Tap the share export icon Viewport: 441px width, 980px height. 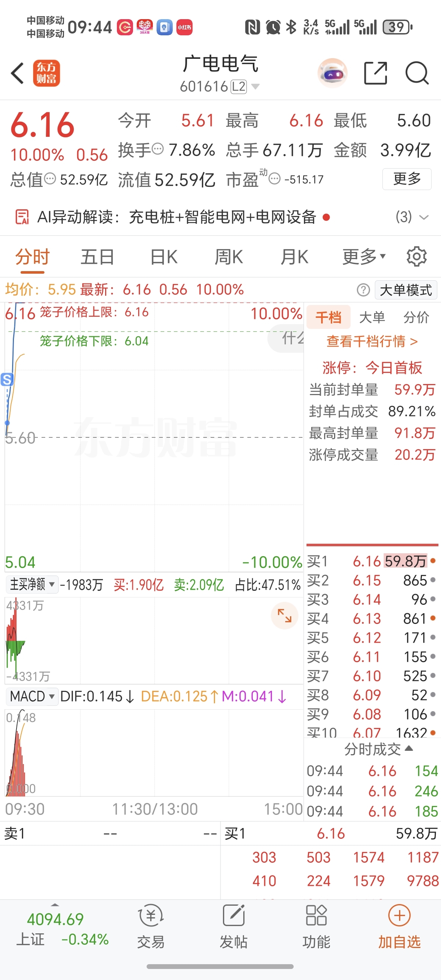coord(376,73)
